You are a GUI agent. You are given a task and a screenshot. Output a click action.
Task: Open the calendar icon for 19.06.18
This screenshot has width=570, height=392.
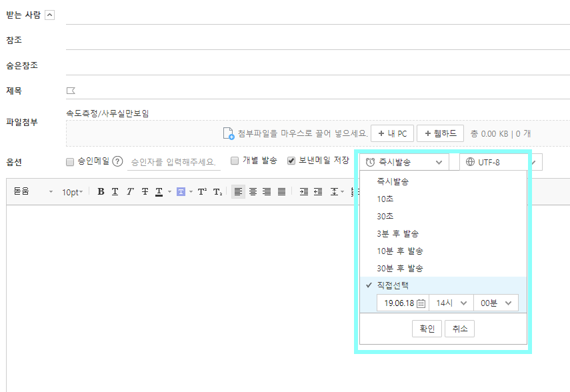(x=421, y=303)
